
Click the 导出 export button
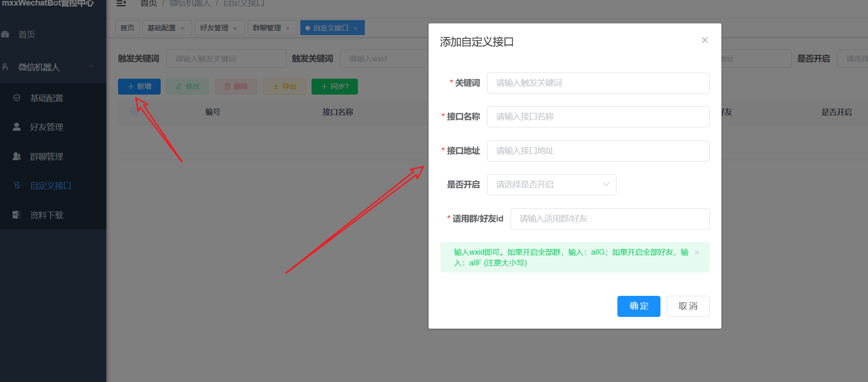click(x=284, y=87)
